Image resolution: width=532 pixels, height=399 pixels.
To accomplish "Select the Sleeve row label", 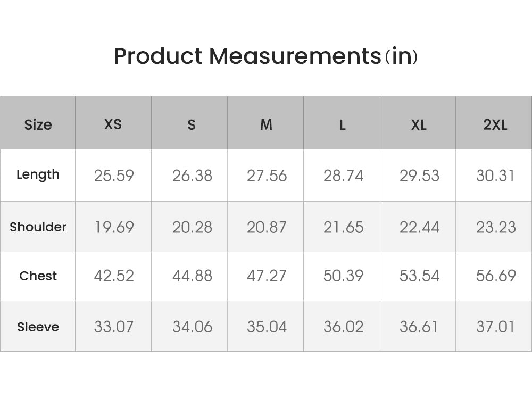I will 38,327.
